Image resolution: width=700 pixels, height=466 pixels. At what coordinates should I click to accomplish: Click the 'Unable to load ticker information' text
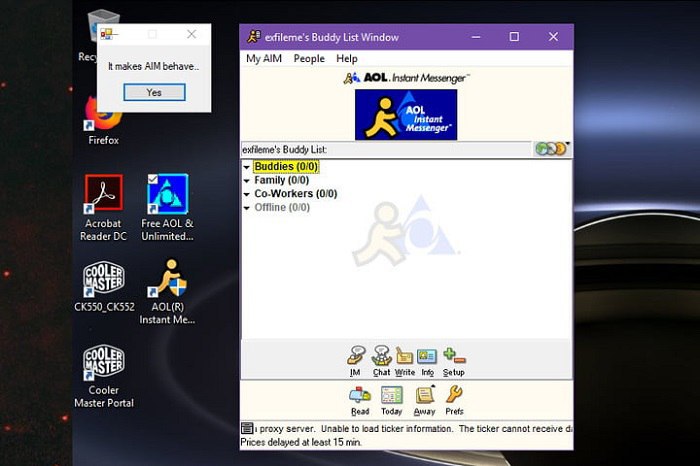387,429
